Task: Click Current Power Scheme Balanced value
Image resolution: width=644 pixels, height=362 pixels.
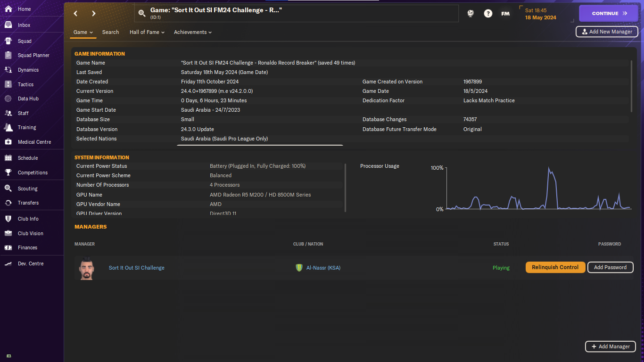Action: point(221,175)
